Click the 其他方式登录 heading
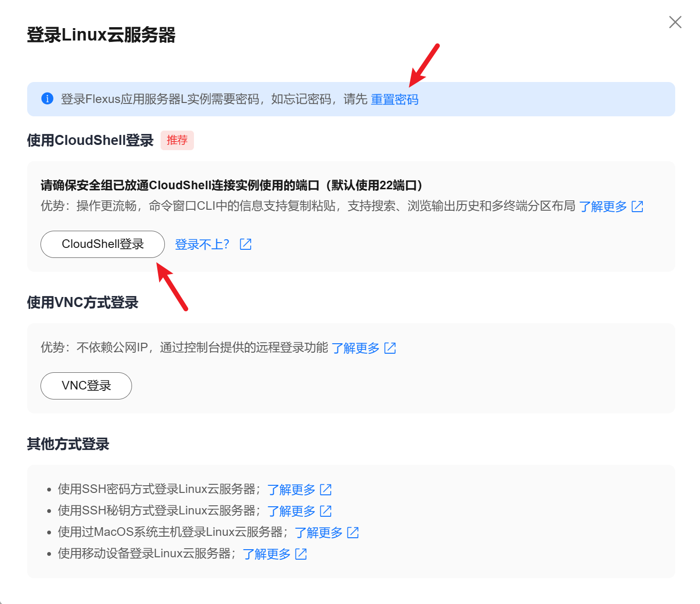The width and height of the screenshot is (700, 604). pyautogui.click(x=68, y=444)
